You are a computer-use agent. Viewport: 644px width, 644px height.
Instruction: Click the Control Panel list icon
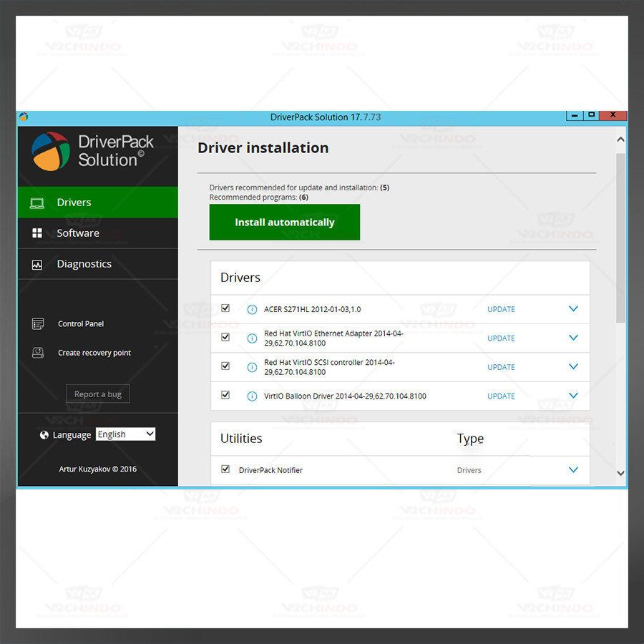(38, 323)
